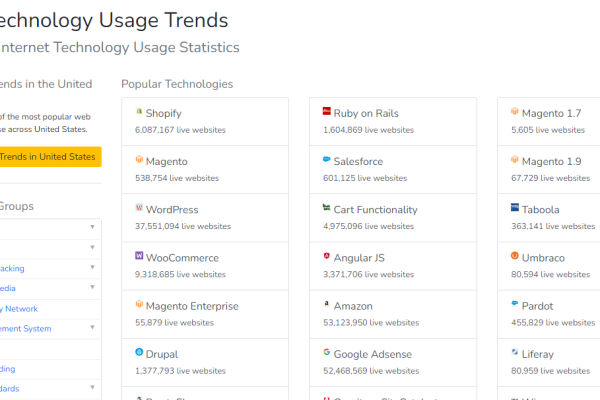Screen dimensions: 600x400
Task: Click the Angular JS shield icon
Action: click(326, 256)
